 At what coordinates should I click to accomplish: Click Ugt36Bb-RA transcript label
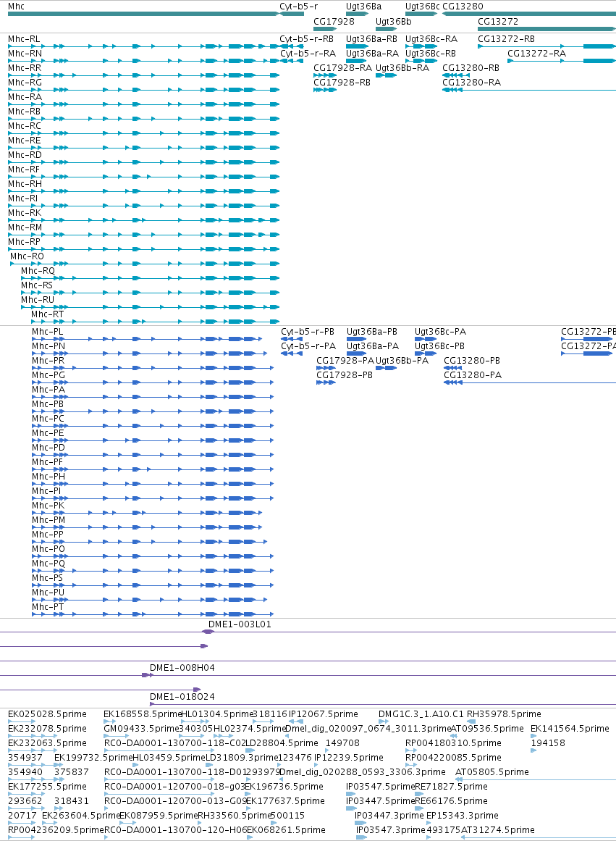[402, 68]
